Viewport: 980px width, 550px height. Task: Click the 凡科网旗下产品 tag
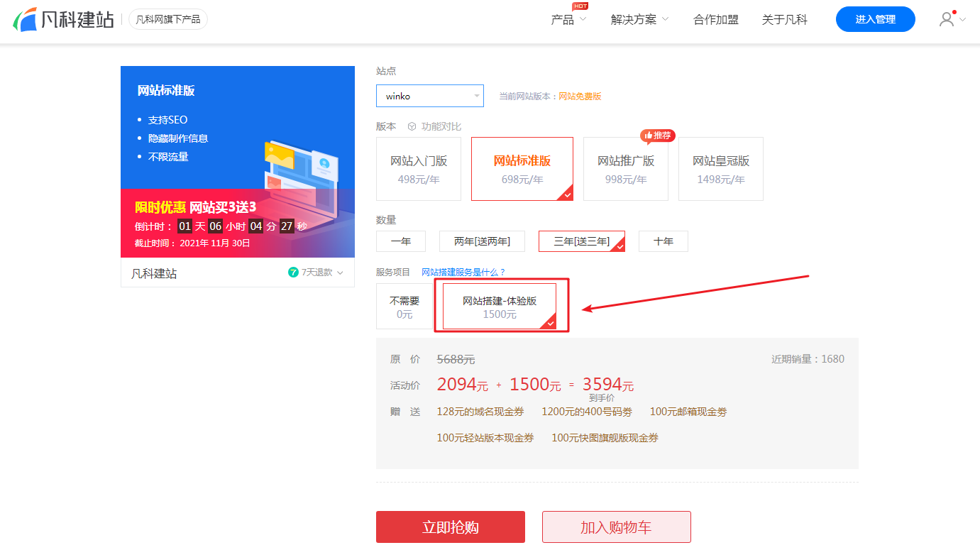pos(168,19)
